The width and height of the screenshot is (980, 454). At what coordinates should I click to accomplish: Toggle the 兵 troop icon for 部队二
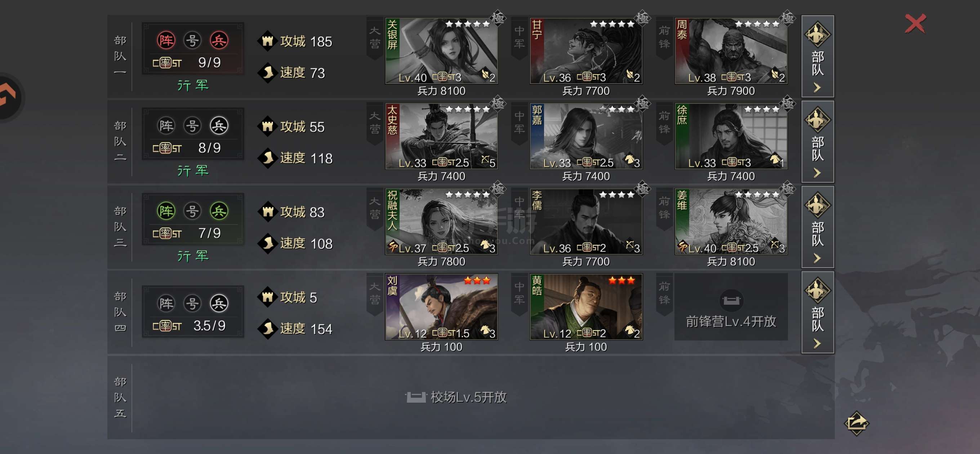pos(219,126)
